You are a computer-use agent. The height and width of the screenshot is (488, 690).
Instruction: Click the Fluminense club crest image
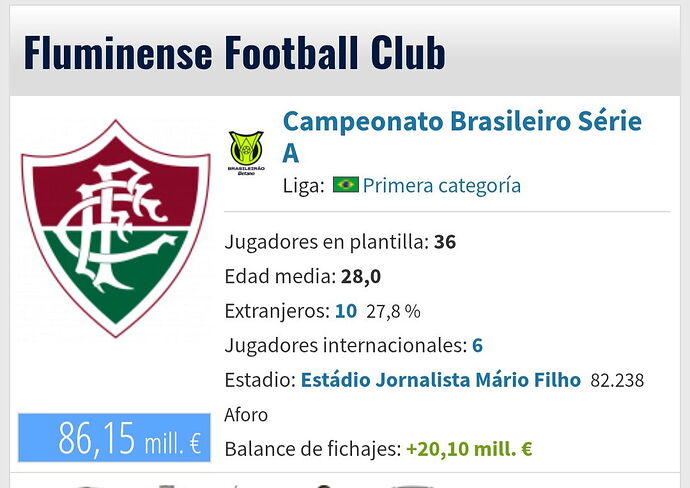point(115,228)
